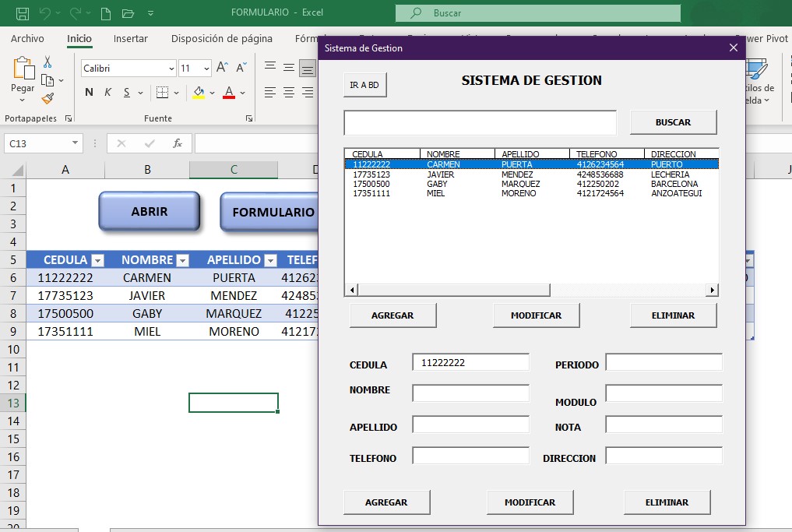792x532 pixels.
Task: Toggle bottom vertical alignment
Action: pyautogui.click(x=308, y=68)
